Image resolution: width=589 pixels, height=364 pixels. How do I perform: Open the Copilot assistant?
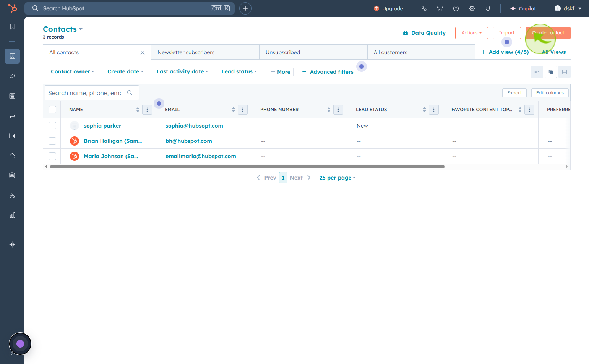(x=523, y=8)
